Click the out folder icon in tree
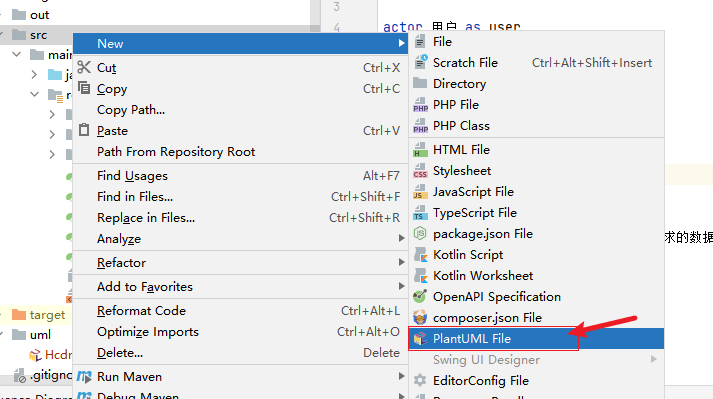713x399 pixels. (19, 15)
